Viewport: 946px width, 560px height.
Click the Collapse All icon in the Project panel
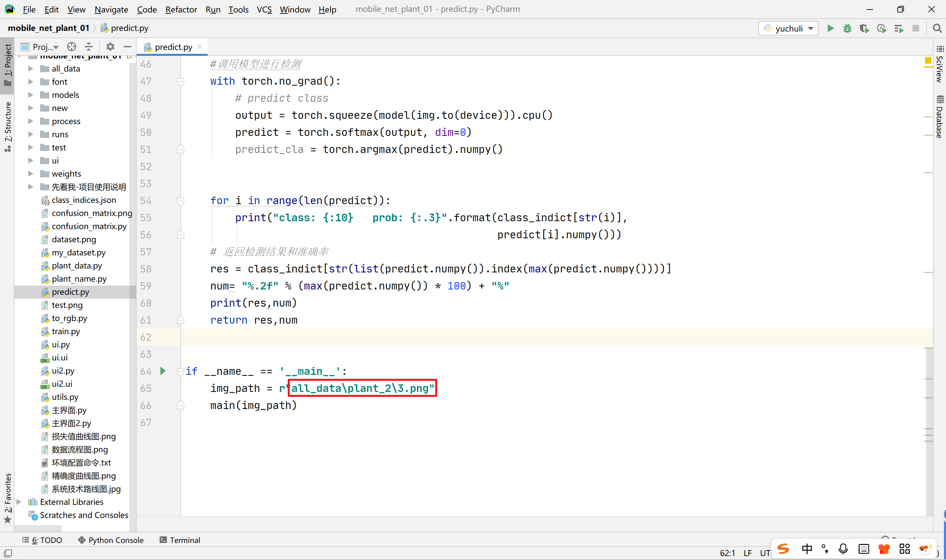click(x=89, y=47)
